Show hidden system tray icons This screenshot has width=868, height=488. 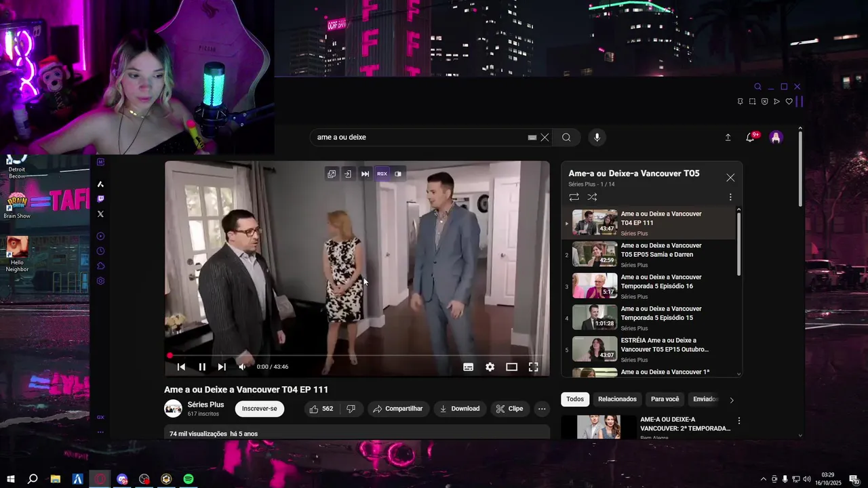(x=764, y=479)
